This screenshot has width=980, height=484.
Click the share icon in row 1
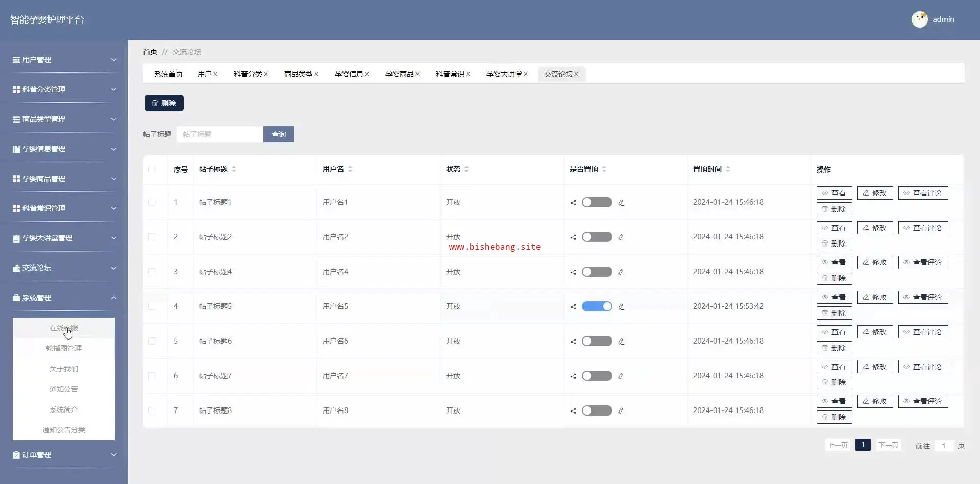tap(573, 203)
